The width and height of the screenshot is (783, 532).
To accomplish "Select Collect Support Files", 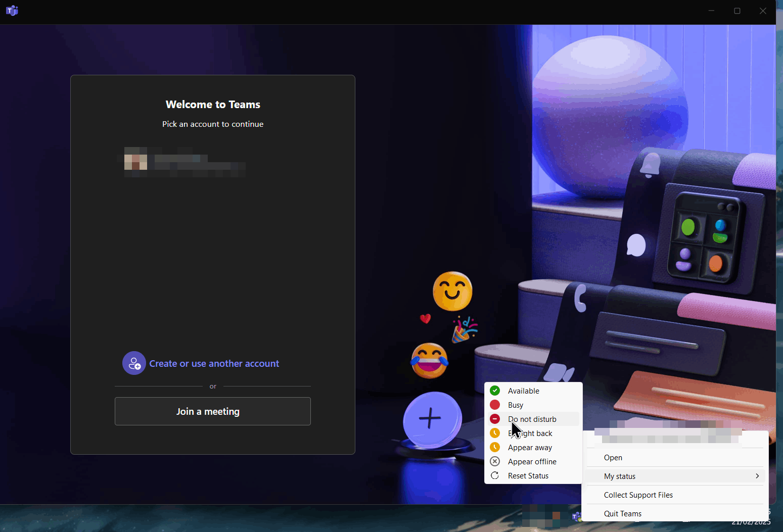I will [x=638, y=495].
